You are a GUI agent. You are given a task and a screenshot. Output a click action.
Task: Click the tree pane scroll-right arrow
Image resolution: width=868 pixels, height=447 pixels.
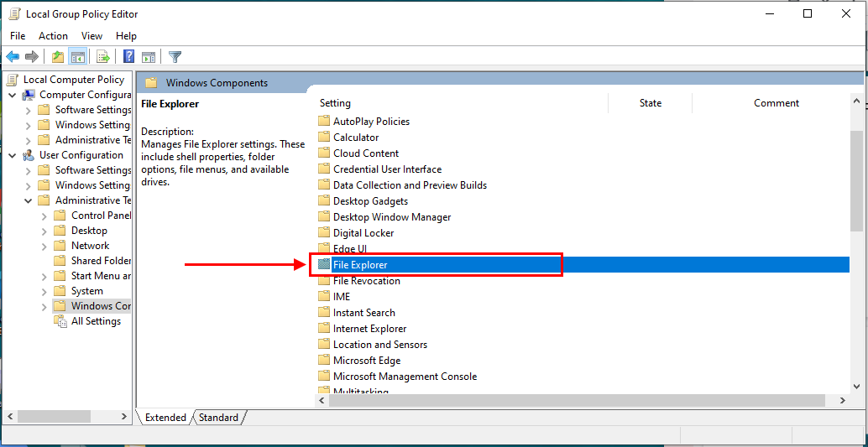point(124,415)
